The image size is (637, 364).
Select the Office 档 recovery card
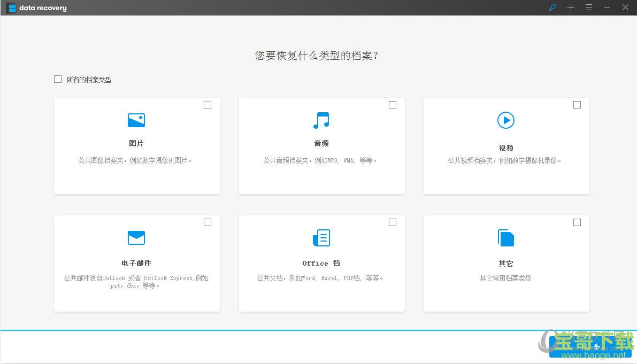(x=321, y=262)
